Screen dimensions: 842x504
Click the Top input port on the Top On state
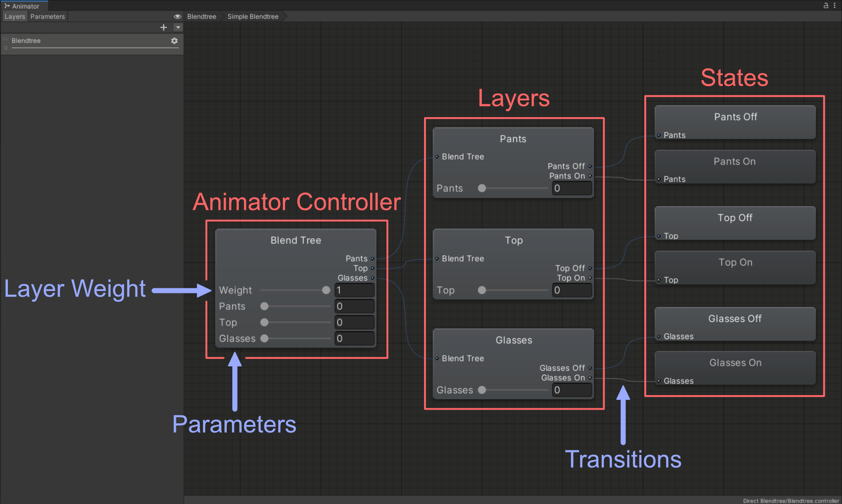click(x=659, y=280)
